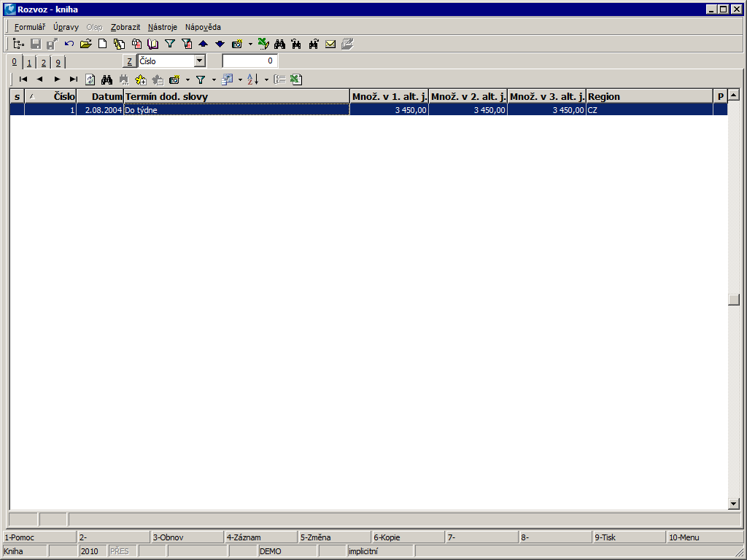Click the numeric search field showing 0
This screenshot has height=560, width=747.
pos(249,61)
